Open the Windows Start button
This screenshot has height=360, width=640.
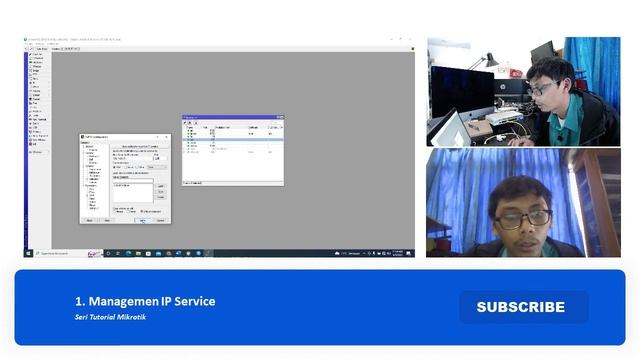28,253
